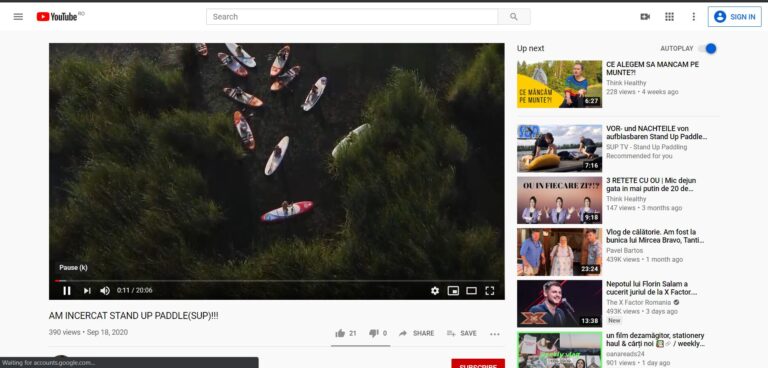Open un film dezamăgitor video title
The width and height of the screenshot is (768, 368).
click(655, 340)
